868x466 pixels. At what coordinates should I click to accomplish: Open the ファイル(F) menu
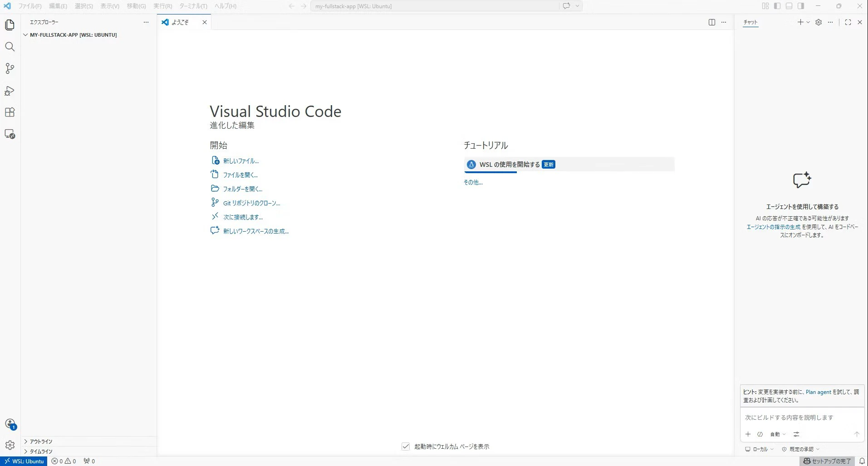click(x=30, y=6)
